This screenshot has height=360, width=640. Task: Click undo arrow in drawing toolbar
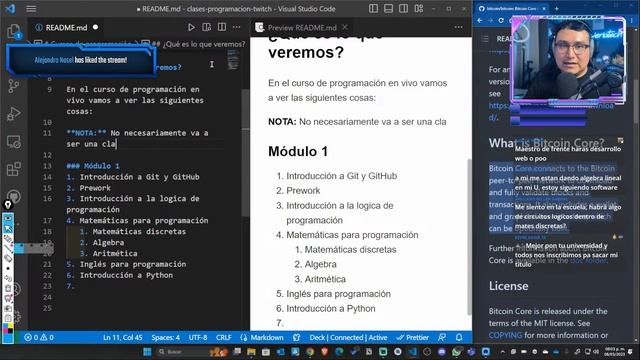8,278
